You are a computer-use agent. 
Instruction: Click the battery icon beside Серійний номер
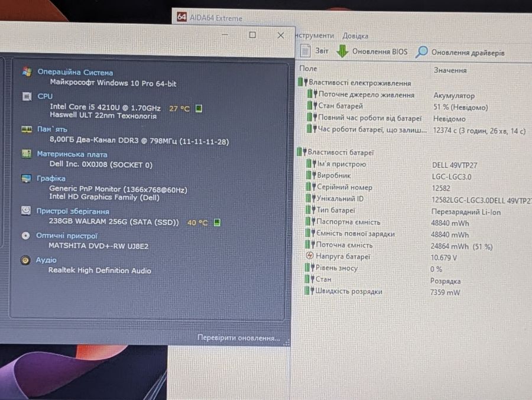(311, 187)
